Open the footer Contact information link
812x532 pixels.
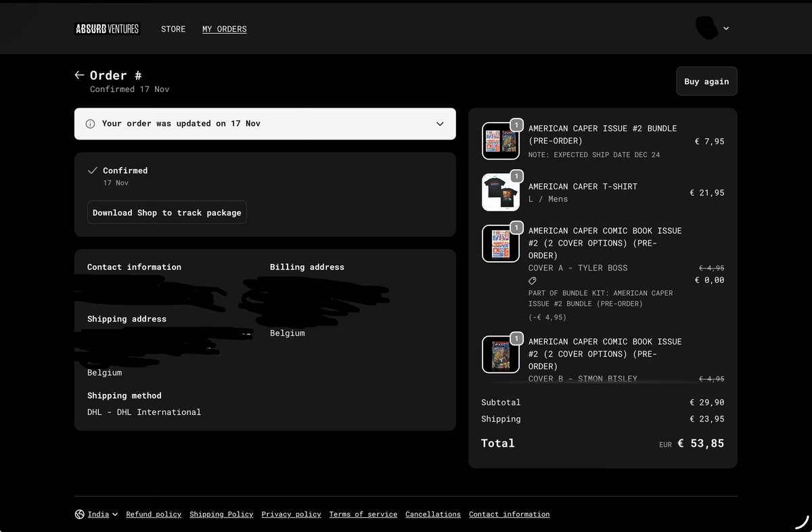pos(510,514)
